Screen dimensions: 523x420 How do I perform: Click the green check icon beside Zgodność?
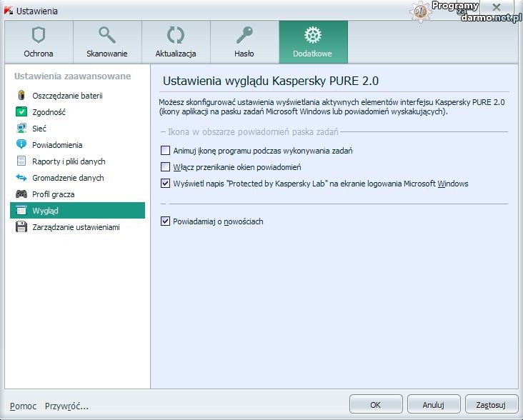[21, 111]
